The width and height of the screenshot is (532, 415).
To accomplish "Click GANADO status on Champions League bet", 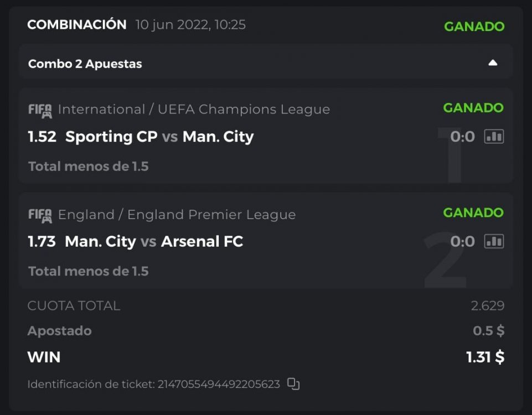I will [473, 107].
